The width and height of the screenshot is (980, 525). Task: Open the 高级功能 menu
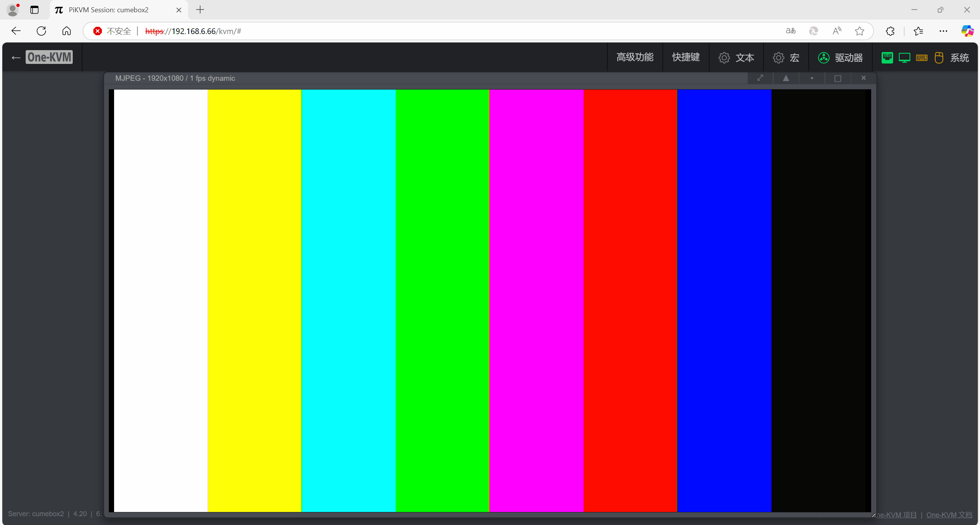635,57
